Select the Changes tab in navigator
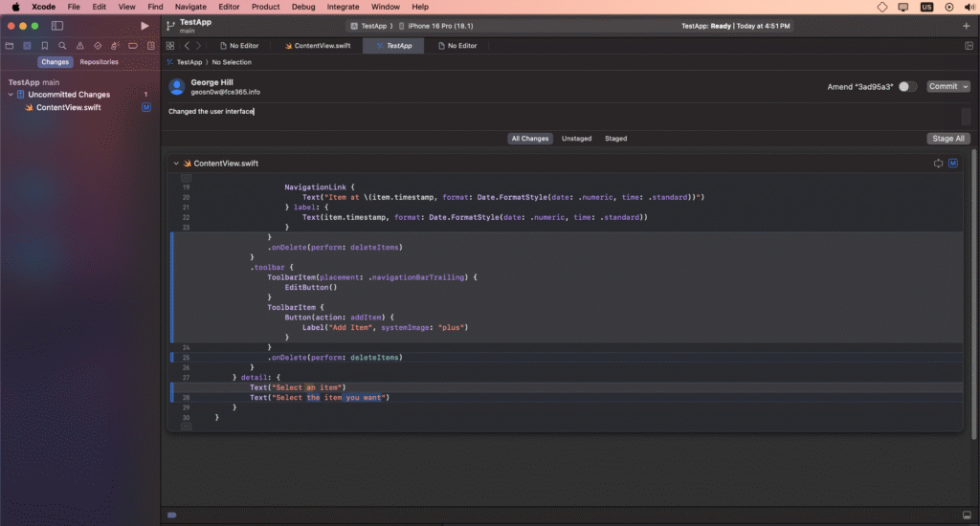This screenshot has height=526, width=980. (x=55, y=62)
